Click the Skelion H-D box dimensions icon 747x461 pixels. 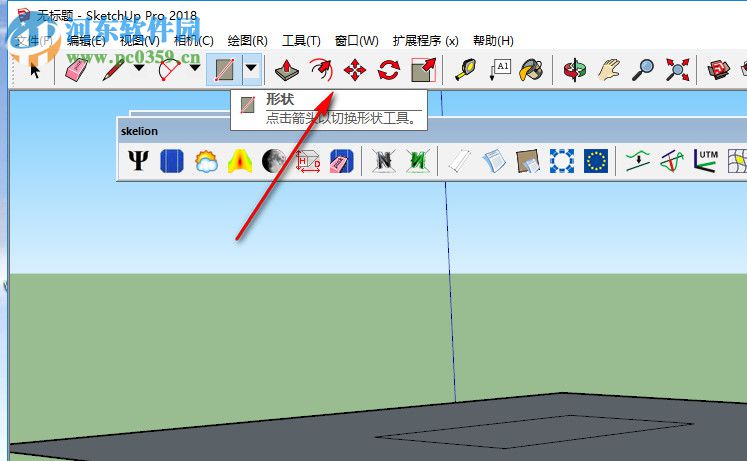tap(308, 161)
